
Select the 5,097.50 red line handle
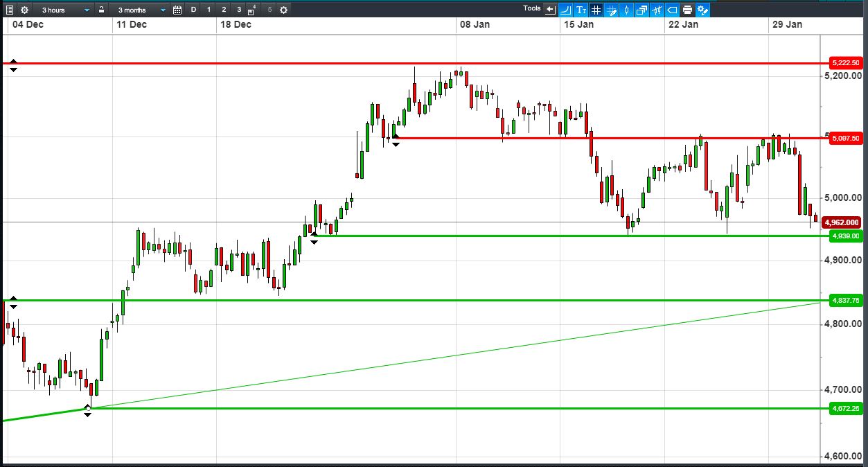396,140
